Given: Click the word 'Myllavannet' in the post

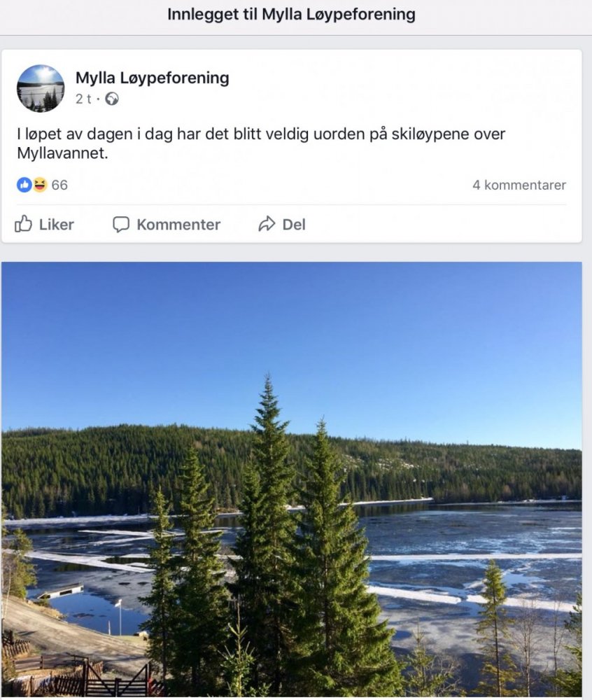Looking at the screenshot, I should [62, 153].
